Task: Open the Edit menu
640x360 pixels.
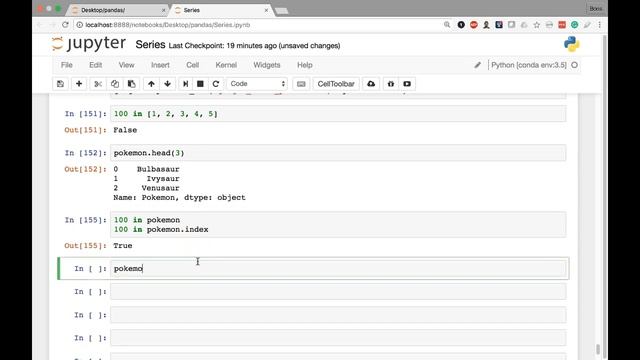Action: [96, 65]
